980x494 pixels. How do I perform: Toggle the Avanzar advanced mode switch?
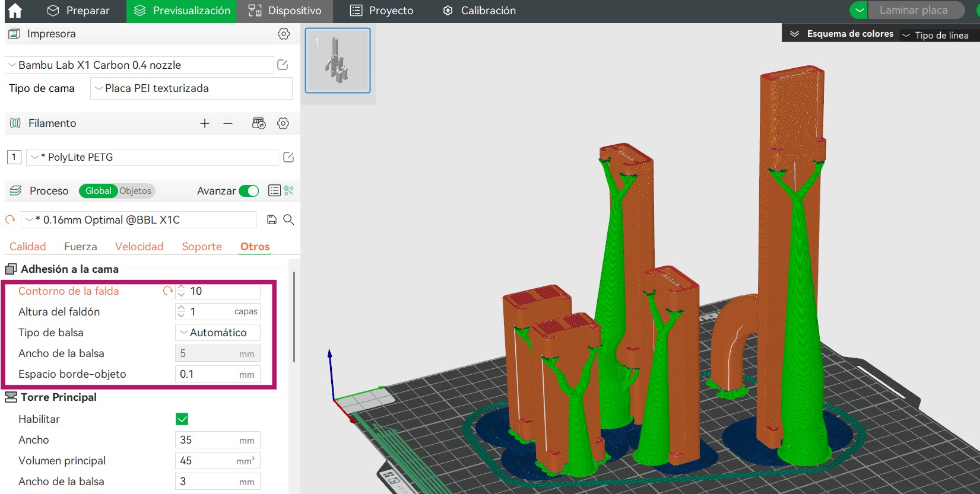(249, 191)
